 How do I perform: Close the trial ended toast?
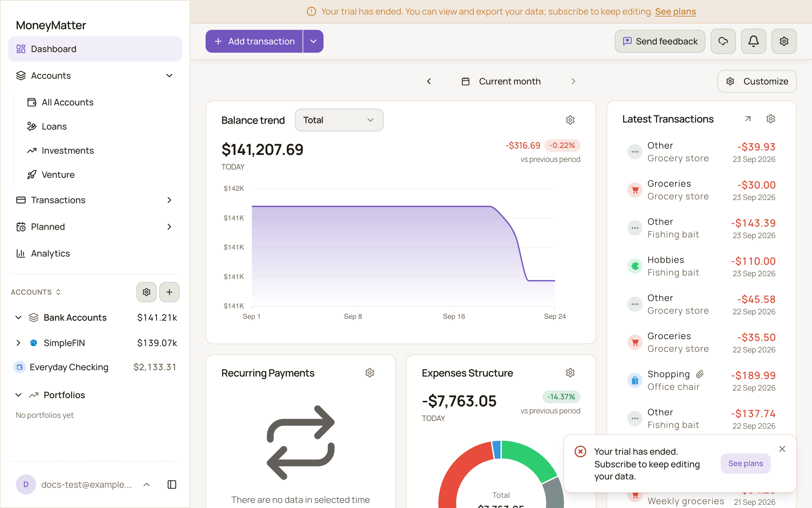(x=782, y=449)
